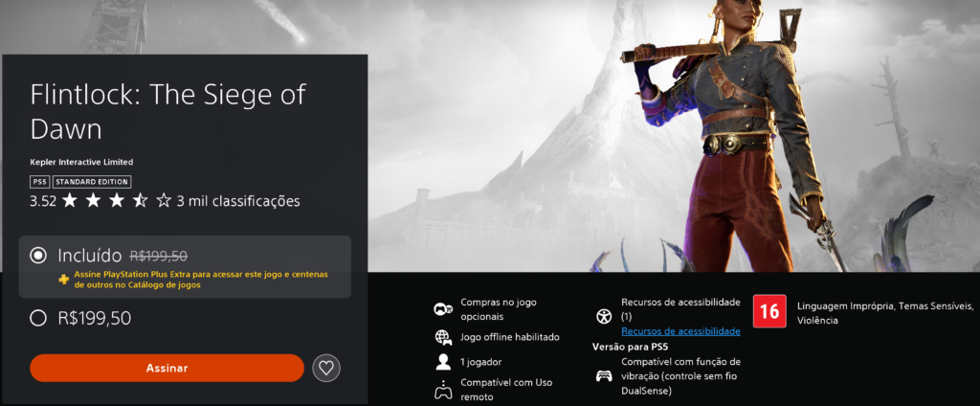Click the crossed-out R$199,50 price

(159, 256)
